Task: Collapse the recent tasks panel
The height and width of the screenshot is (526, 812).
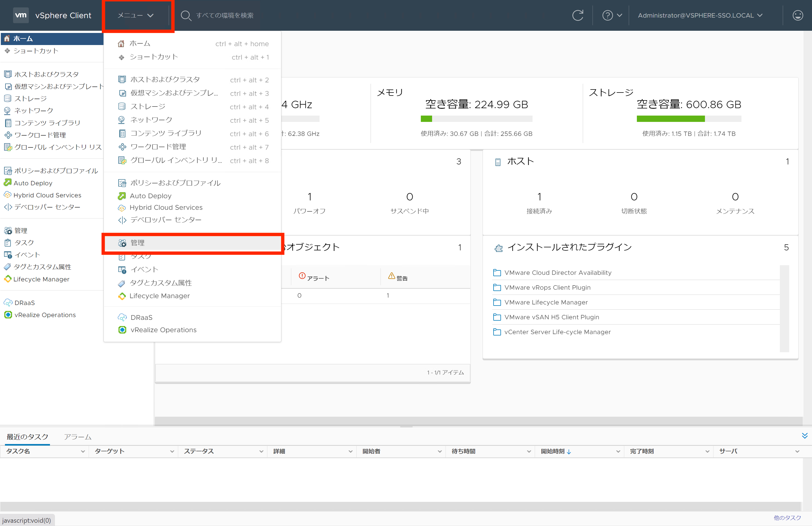Action: click(805, 436)
